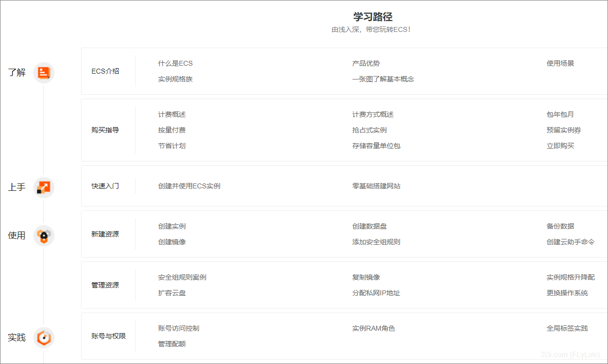The image size is (608, 364).
Task: Click the 快速入门 category label
Action: point(105,186)
